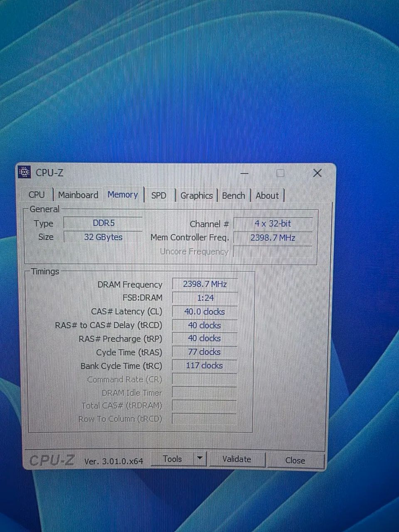Click the CPU-Z app icon in title bar
This screenshot has width=399, height=532.
pos(25,172)
